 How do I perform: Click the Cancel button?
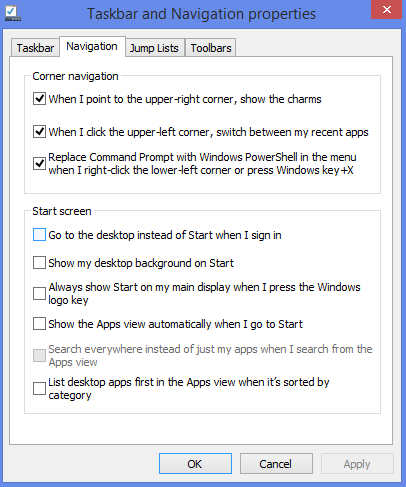(x=276, y=464)
